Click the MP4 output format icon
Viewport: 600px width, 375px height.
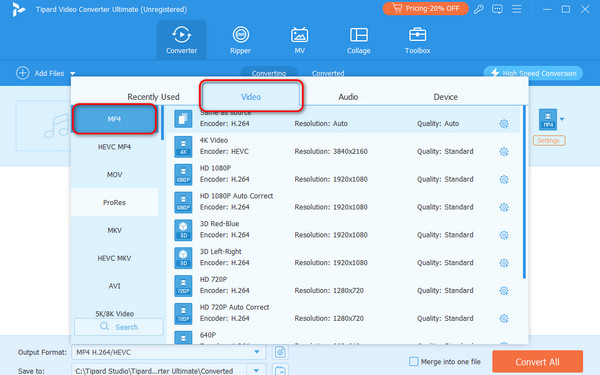click(548, 119)
